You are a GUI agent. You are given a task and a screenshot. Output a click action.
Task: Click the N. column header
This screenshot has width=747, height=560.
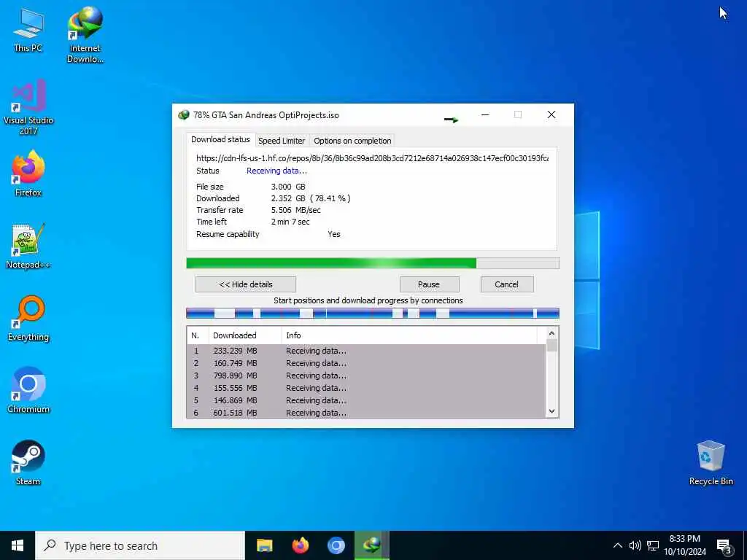point(198,335)
